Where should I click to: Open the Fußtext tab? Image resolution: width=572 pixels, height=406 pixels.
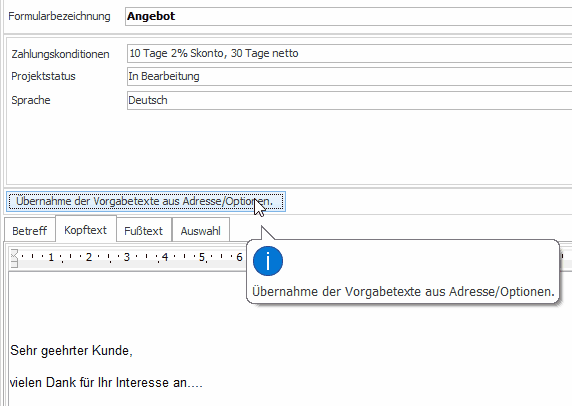(144, 231)
